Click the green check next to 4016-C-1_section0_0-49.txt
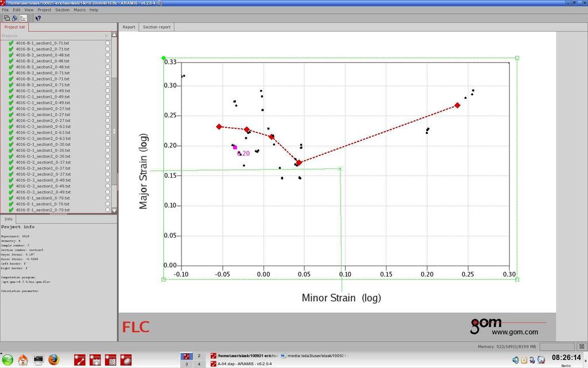 (11, 91)
